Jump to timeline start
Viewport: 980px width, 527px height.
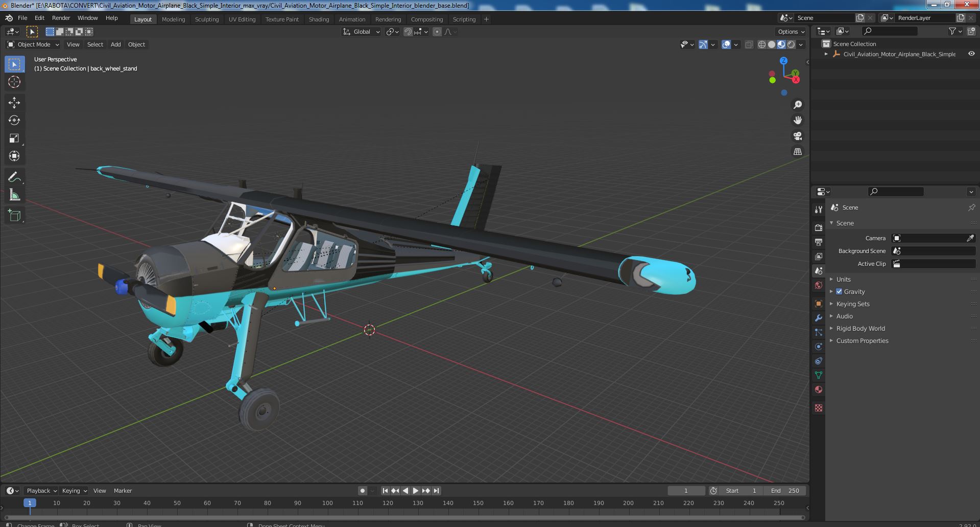click(x=386, y=491)
